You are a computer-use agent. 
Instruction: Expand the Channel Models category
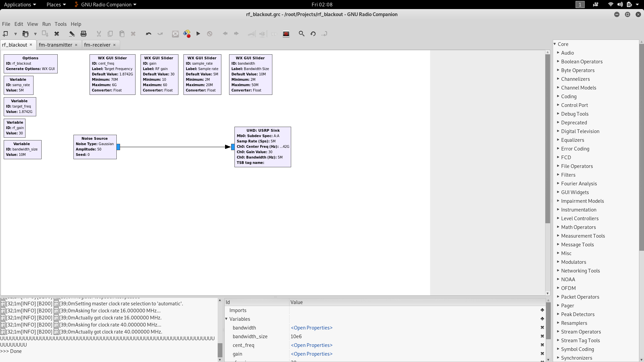click(558, 87)
